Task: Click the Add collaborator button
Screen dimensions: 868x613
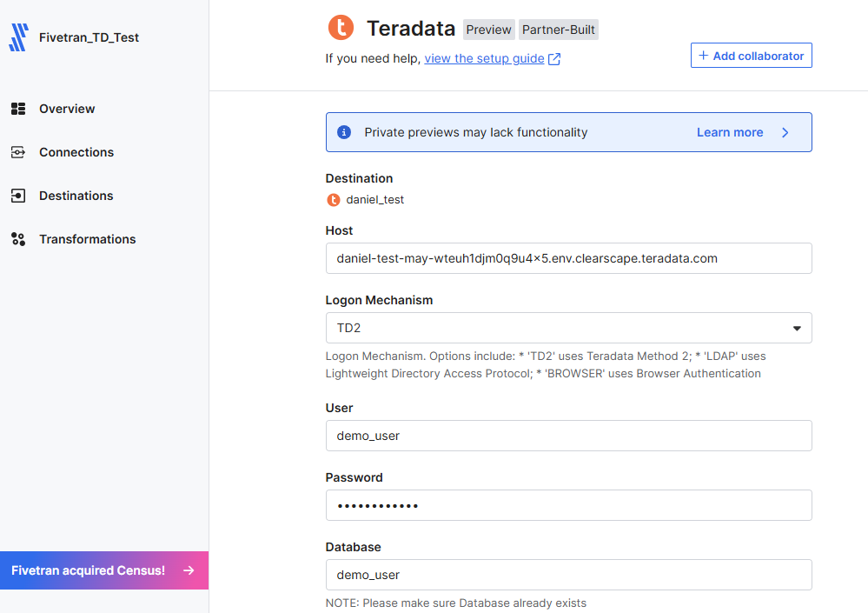Action: pos(751,56)
